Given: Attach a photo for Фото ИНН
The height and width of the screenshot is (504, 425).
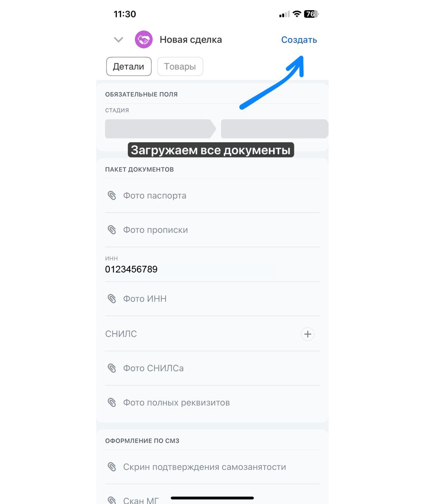Looking at the screenshot, I should 112,298.
